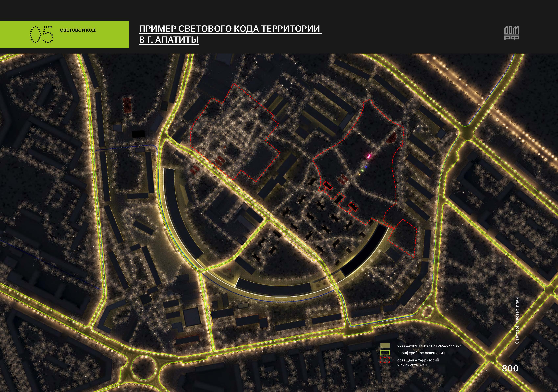Viewport: 558px width, 392px height.
Task: Click the small green light dot on map
Action: (x=362, y=171)
